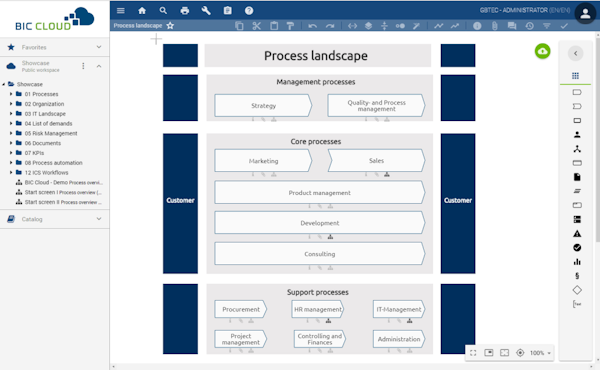This screenshot has height=370, width=600.
Task: Open the version history clock icon
Action: click(530, 26)
